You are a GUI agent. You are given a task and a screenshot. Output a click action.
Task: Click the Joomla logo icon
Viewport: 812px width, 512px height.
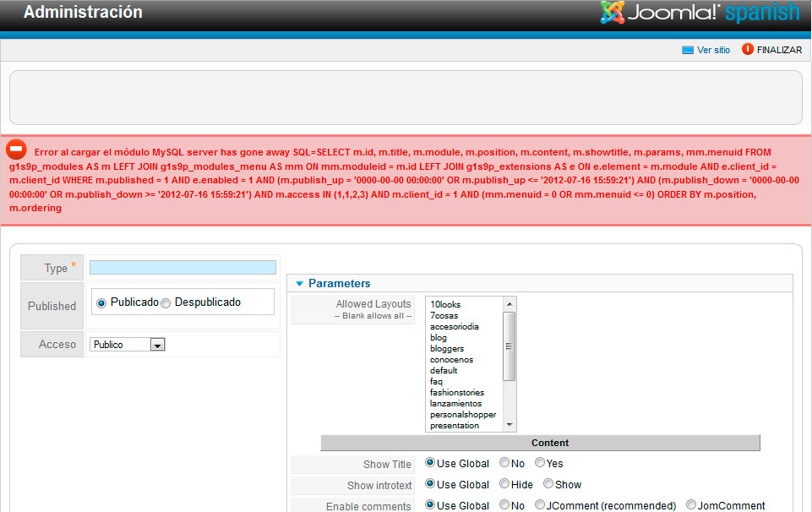613,13
